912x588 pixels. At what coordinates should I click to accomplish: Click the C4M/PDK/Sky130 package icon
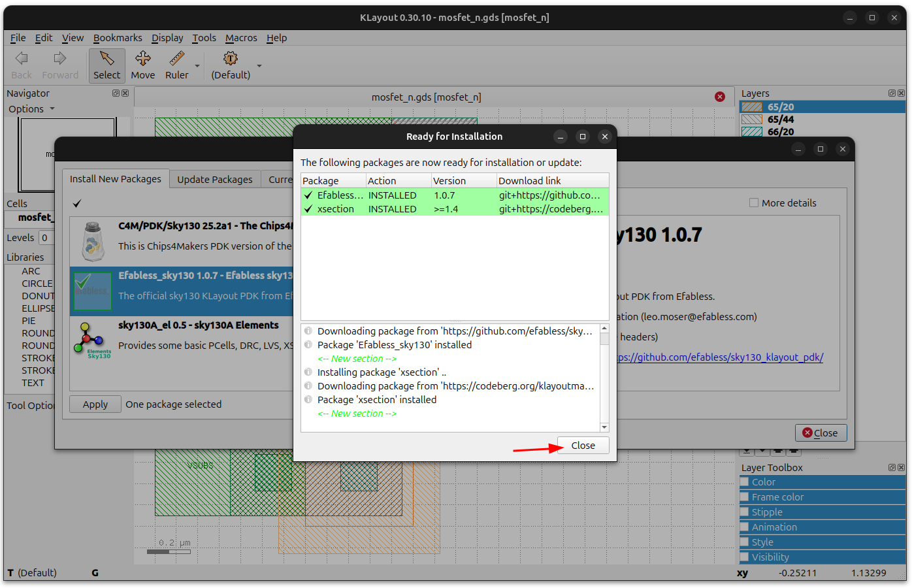pos(93,241)
